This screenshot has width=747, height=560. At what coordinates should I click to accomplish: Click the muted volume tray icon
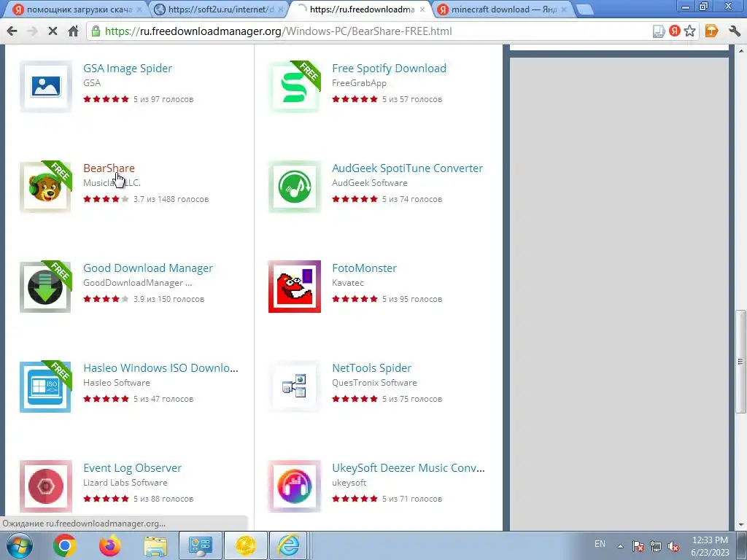pyautogui.click(x=673, y=547)
